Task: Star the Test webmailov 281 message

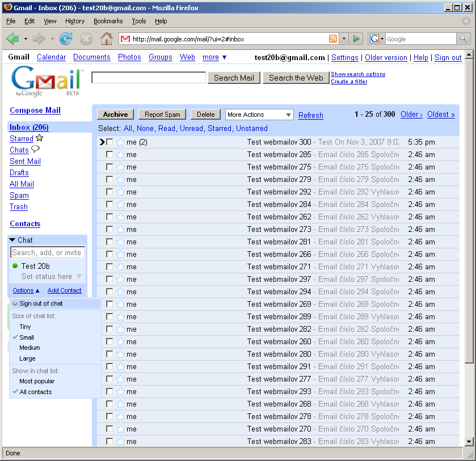Action: [x=120, y=242]
